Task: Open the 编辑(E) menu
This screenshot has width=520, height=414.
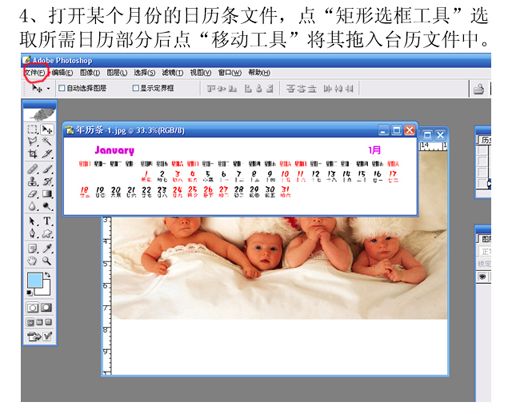Action: [62, 72]
